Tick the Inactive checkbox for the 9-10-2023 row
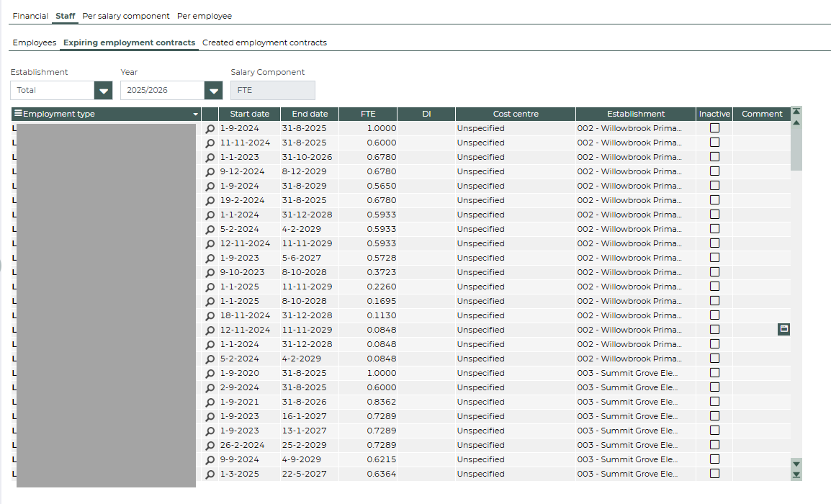Screen dimensions: 831x504 [x=714, y=272]
